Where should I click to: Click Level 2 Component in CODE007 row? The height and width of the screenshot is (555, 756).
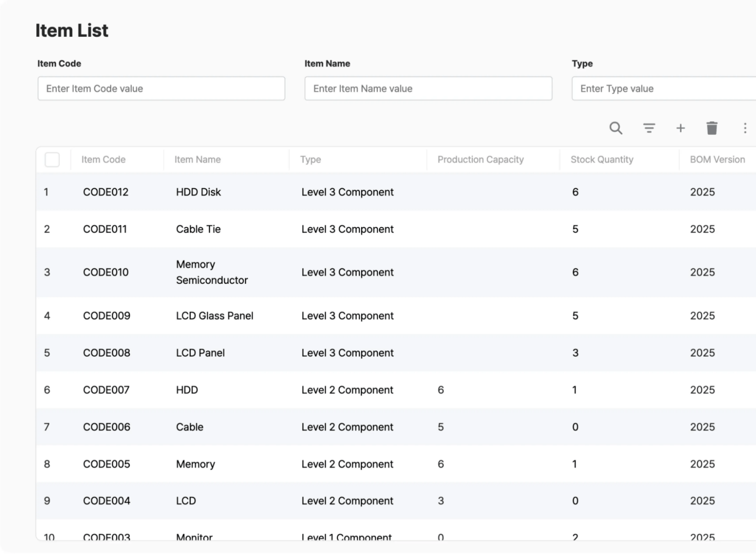coord(348,390)
